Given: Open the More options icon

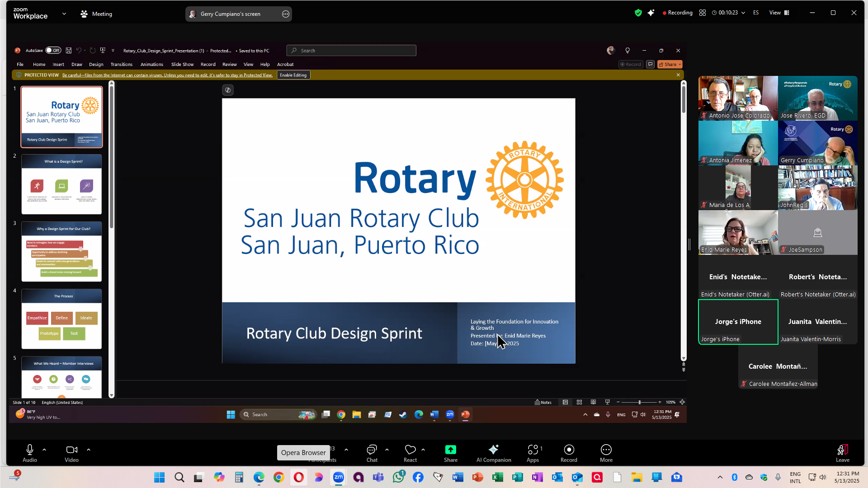Looking at the screenshot, I should (606, 450).
